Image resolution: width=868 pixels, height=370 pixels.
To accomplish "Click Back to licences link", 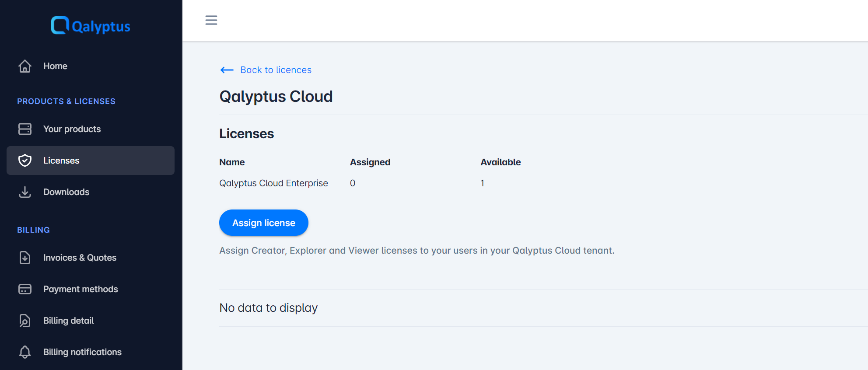I will [276, 70].
